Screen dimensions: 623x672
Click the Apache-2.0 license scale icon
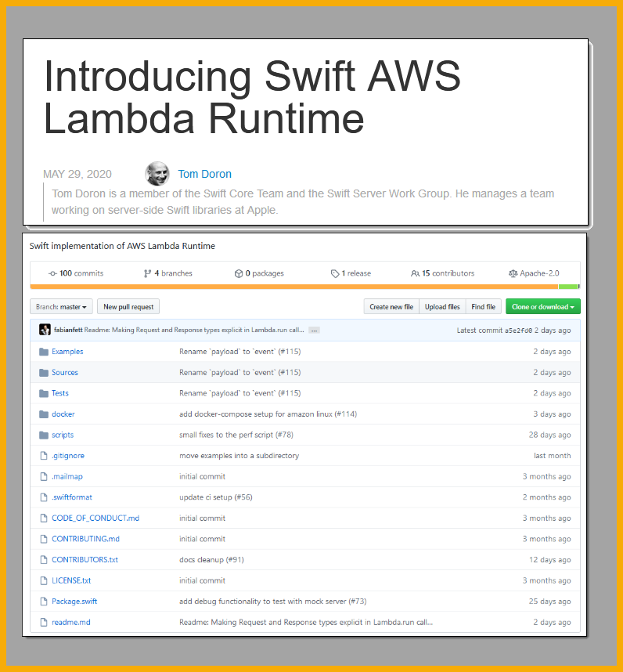click(513, 273)
